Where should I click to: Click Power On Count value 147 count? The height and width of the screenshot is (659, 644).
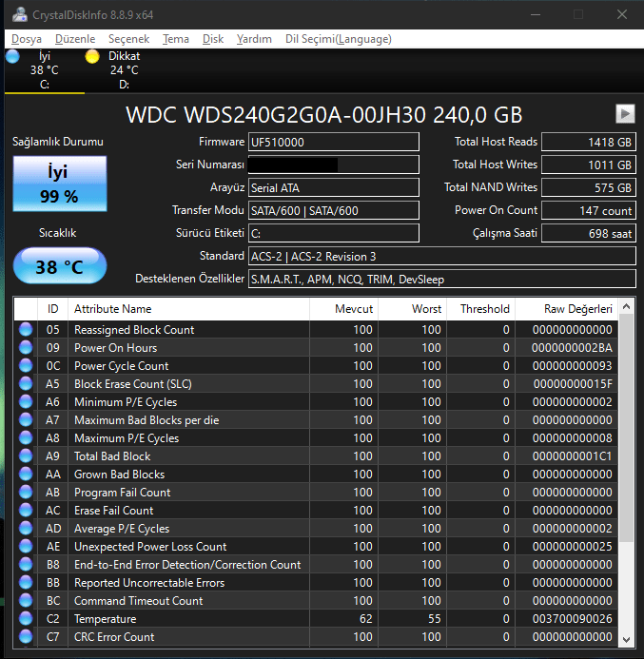click(589, 210)
